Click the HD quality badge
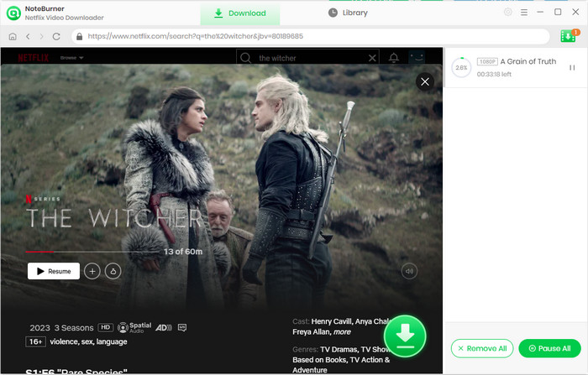Viewport: 588px width, 375px height. [105, 327]
